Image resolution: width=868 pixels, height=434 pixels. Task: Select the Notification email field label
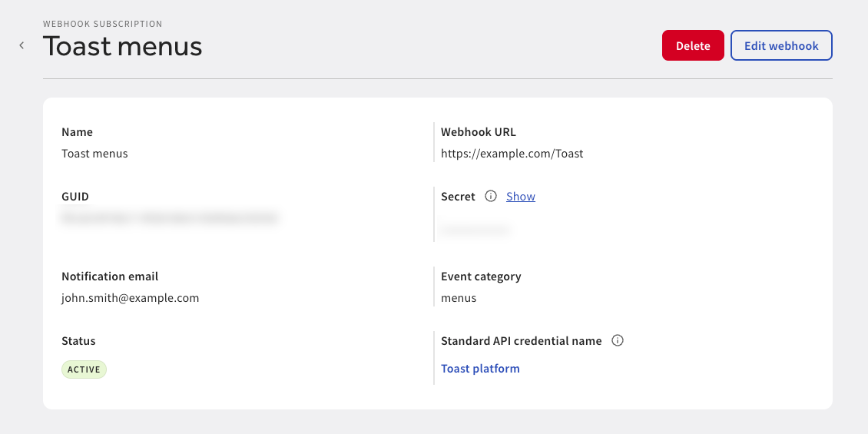110,277
